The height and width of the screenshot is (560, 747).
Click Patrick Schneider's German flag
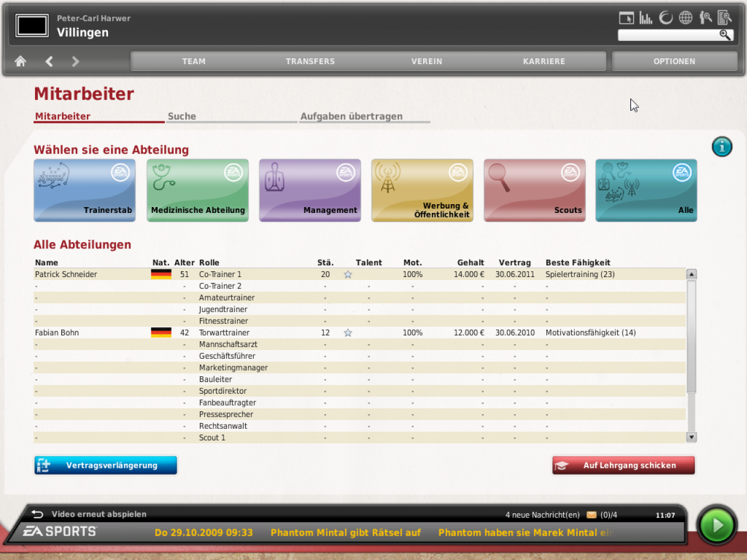[x=161, y=274]
